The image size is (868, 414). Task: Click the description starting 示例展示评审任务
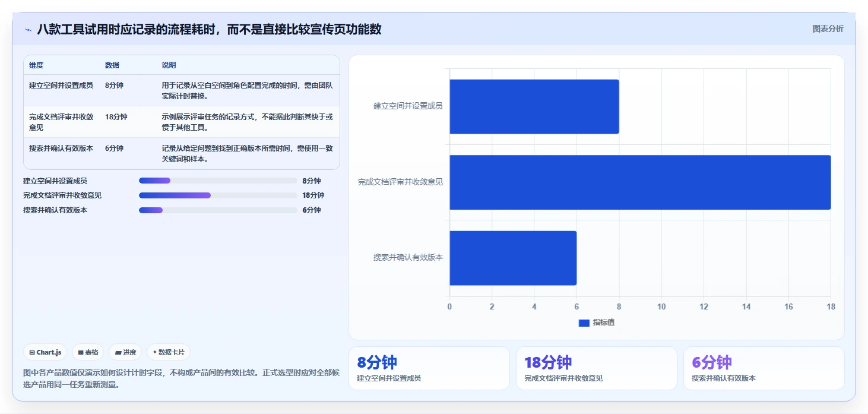[x=247, y=122]
